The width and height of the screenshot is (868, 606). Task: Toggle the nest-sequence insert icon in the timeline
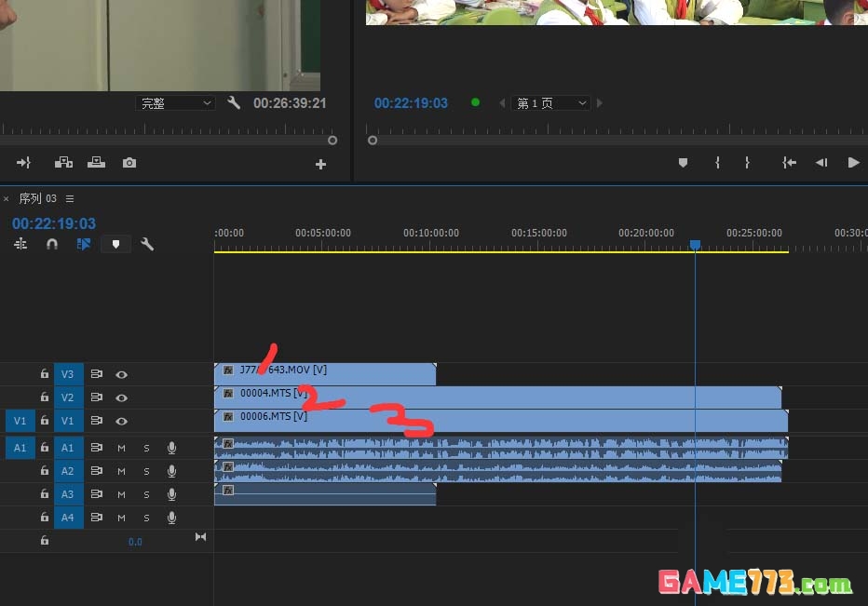click(x=20, y=244)
